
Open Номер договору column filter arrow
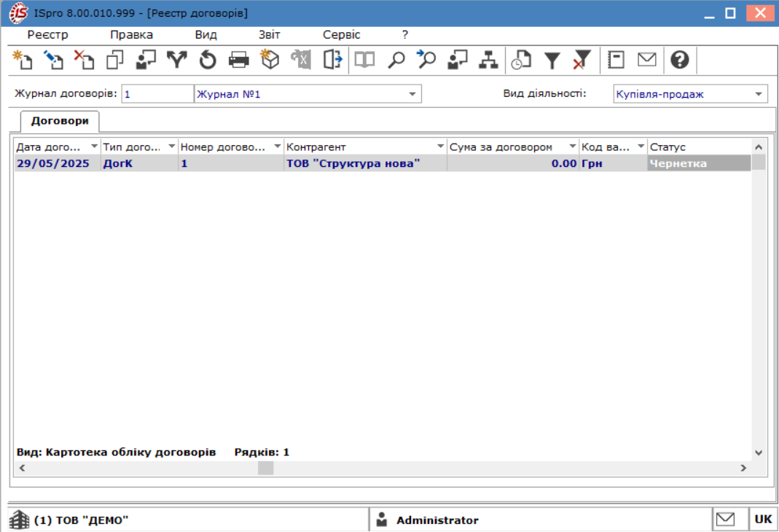pyautogui.click(x=277, y=146)
